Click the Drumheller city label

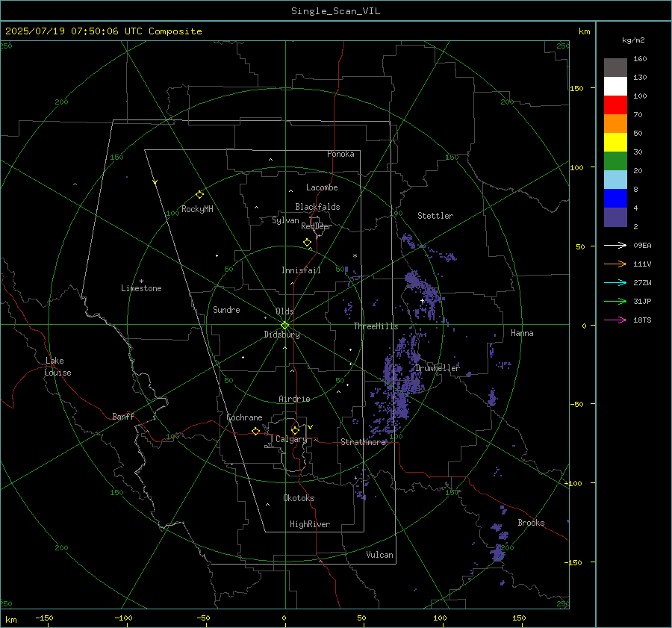[438, 368]
